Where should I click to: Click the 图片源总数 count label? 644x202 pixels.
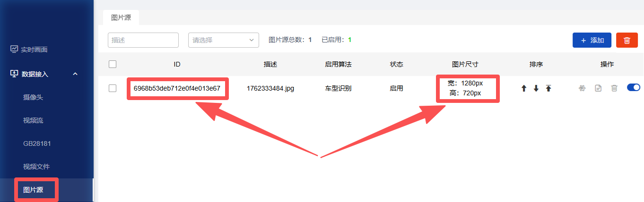[290, 40]
